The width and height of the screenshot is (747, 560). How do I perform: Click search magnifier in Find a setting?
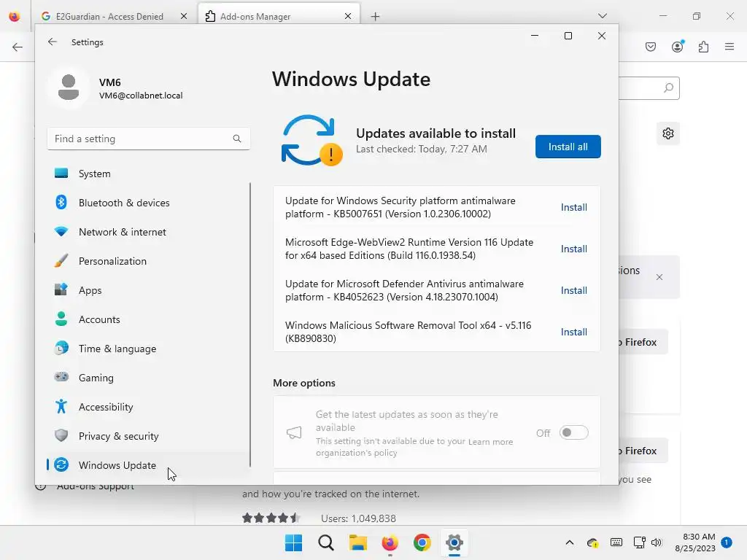click(237, 139)
